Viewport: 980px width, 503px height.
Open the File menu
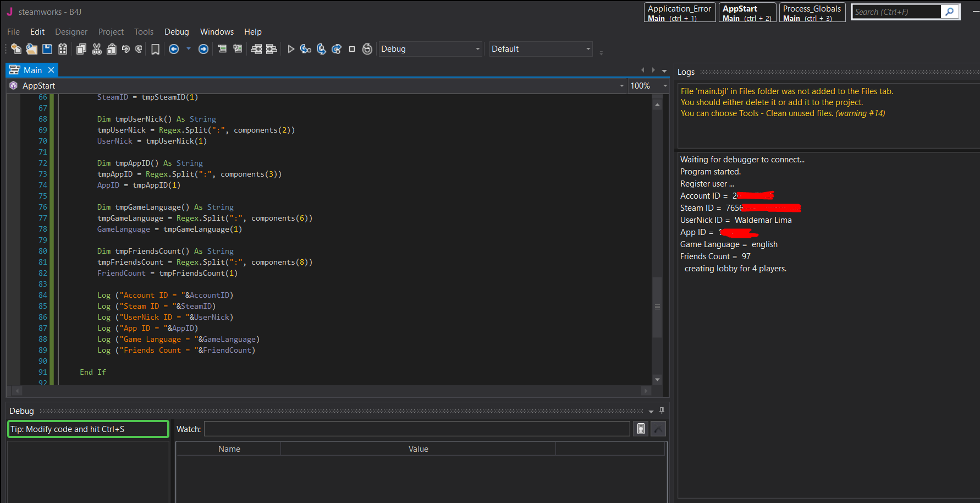tap(13, 32)
